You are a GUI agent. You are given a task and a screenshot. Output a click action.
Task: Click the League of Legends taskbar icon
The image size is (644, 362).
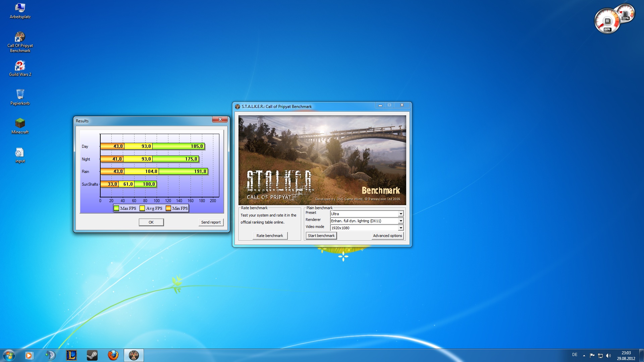coord(71,355)
